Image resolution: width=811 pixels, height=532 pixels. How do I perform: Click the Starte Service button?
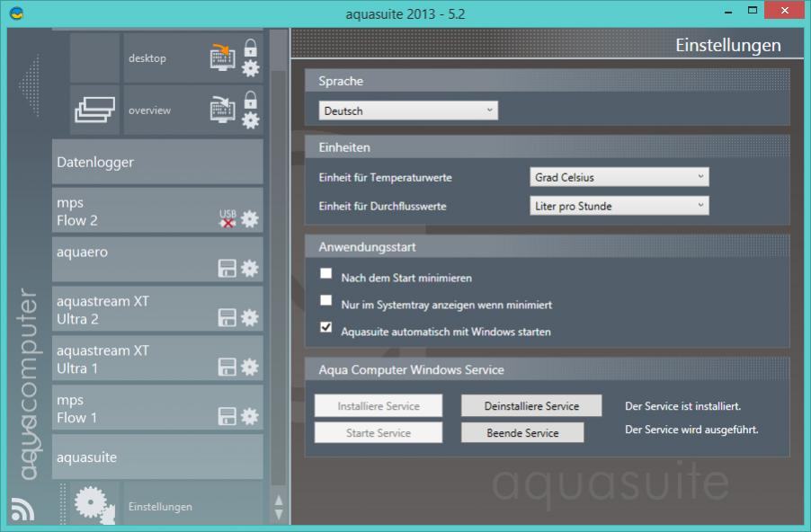point(379,433)
